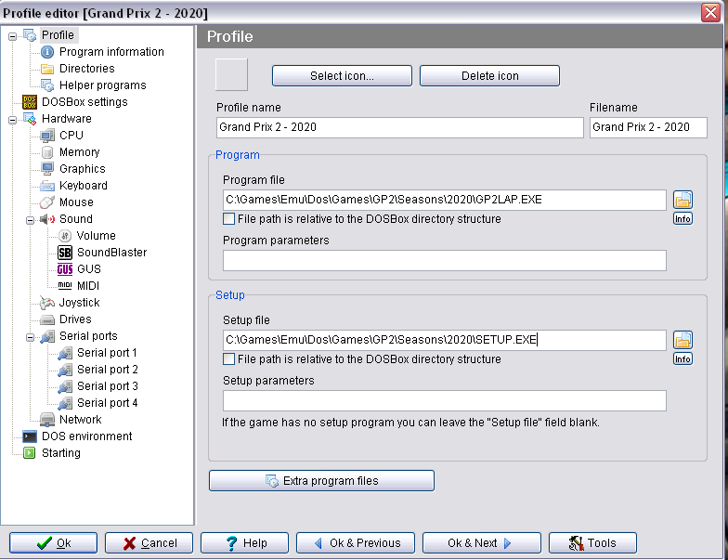This screenshot has height=560, width=728.
Task: Click the Info icon beside Program file
Action: (682, 219)
